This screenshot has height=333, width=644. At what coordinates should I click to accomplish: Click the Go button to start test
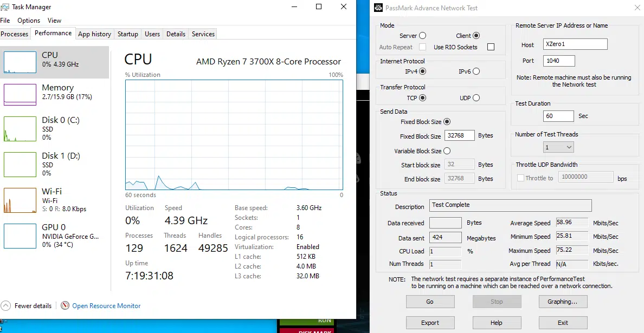(x=430, y=302)
